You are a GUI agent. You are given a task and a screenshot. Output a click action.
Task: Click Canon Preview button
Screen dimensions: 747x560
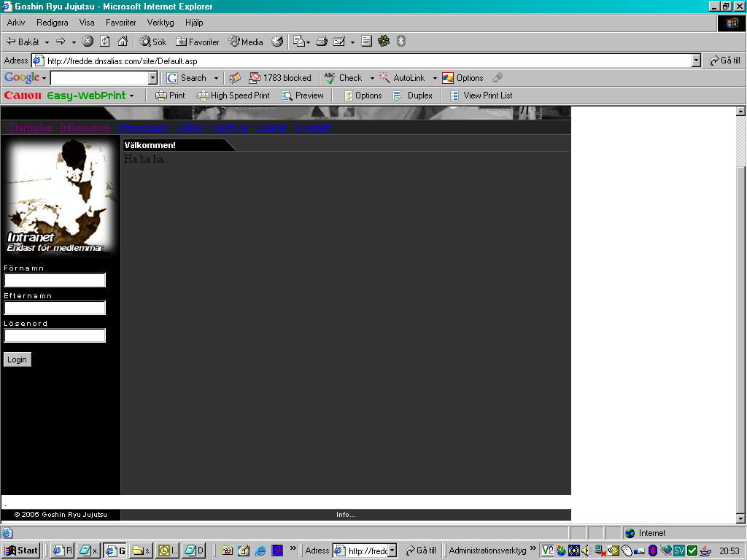(303, 96)
